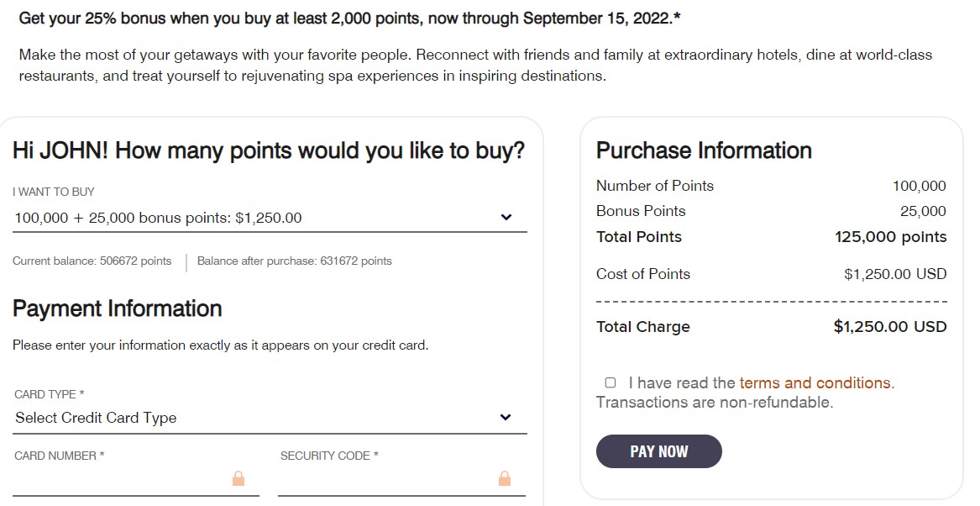Click the Purchase Information heading
980x506 pixels.
tap(703, 150)
